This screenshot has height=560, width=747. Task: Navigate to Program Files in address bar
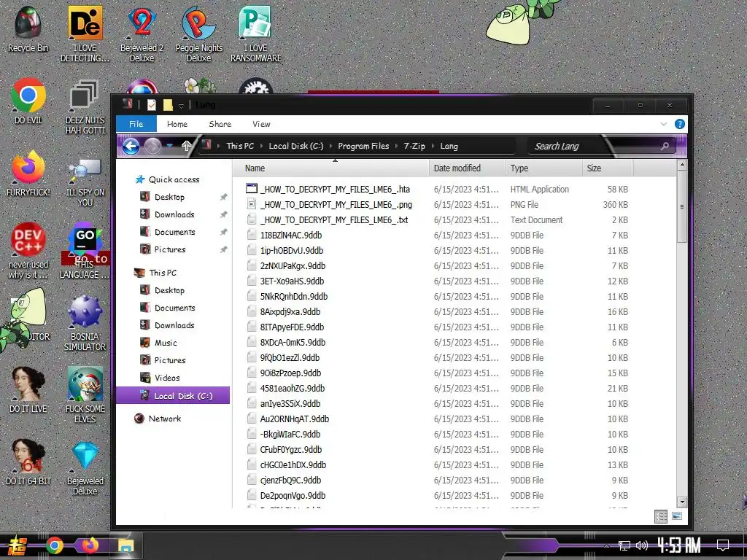(363, 146)
